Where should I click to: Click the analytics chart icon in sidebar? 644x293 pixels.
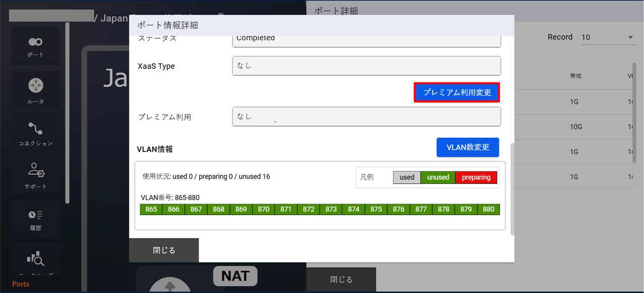[35, 259]
